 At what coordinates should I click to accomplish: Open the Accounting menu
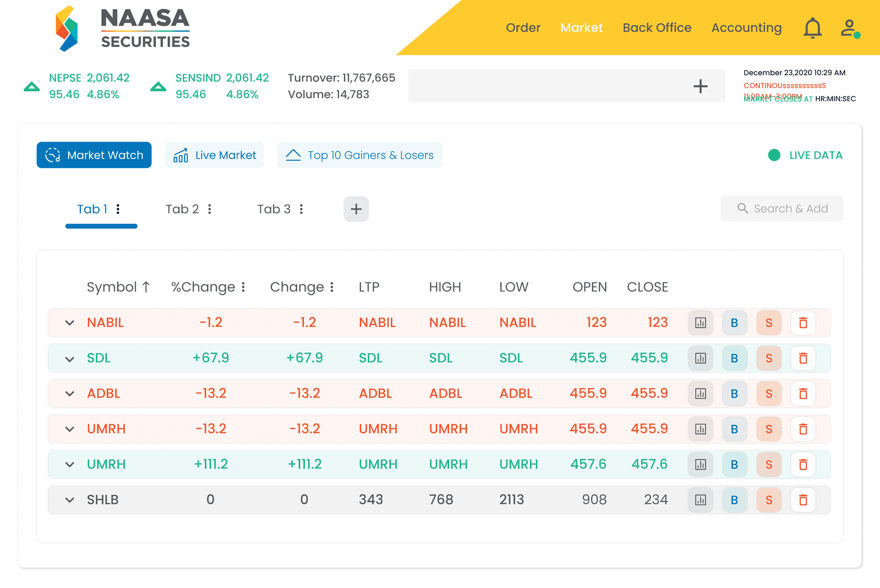(x=746, y=28)
